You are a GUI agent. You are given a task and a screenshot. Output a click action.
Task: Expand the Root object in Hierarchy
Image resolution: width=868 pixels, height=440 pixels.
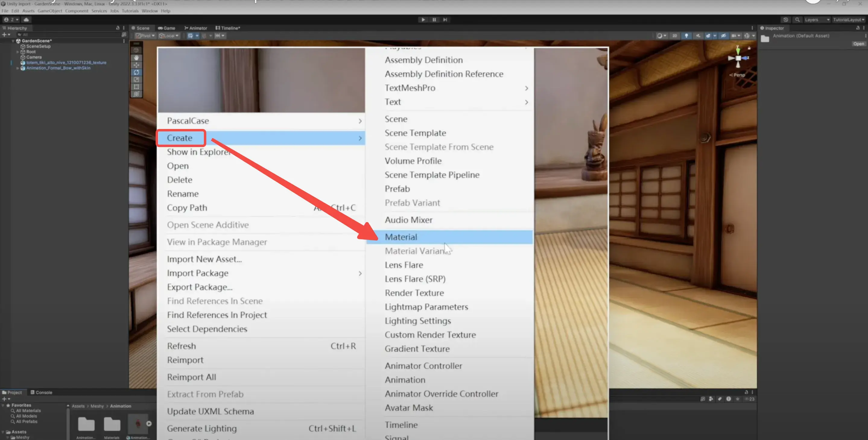17,52
